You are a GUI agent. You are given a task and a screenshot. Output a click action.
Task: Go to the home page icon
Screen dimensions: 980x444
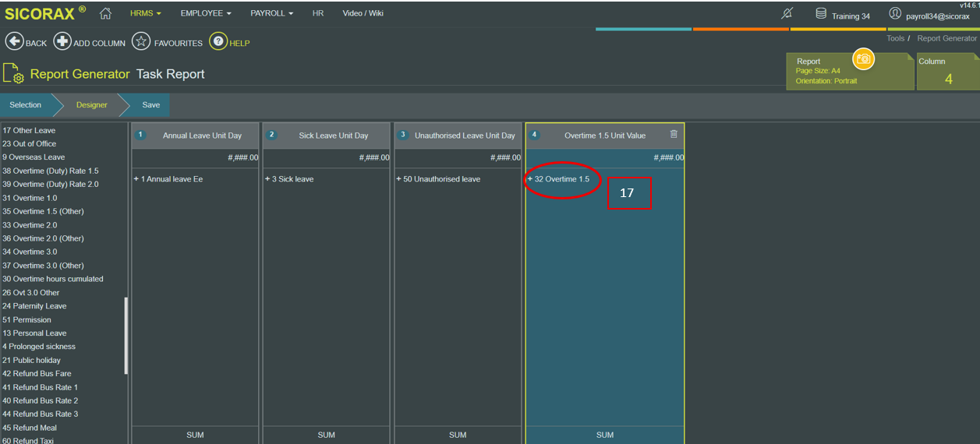pos(105,13)
